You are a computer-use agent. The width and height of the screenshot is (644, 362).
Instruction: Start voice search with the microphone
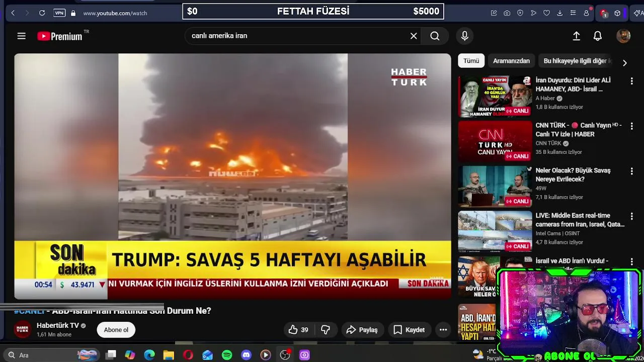pyautogui.click(x=464, y=36)
